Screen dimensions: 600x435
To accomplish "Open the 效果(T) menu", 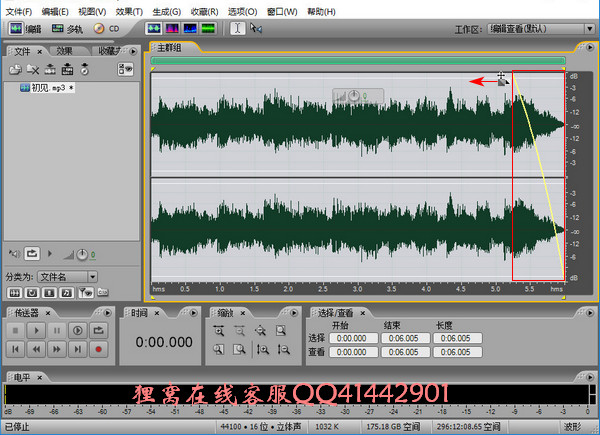I will pyautogui.click(x=129, y=11).
